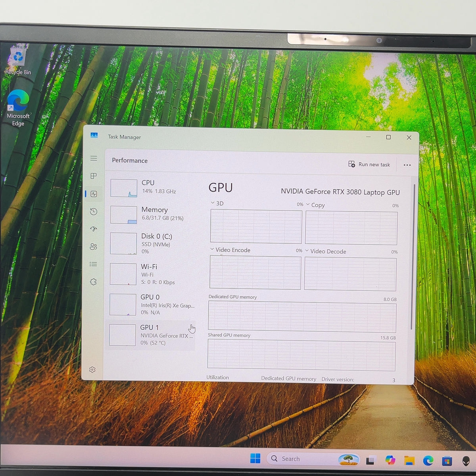Open the App history page icon

pyautogui.click(x=94, y=211)
